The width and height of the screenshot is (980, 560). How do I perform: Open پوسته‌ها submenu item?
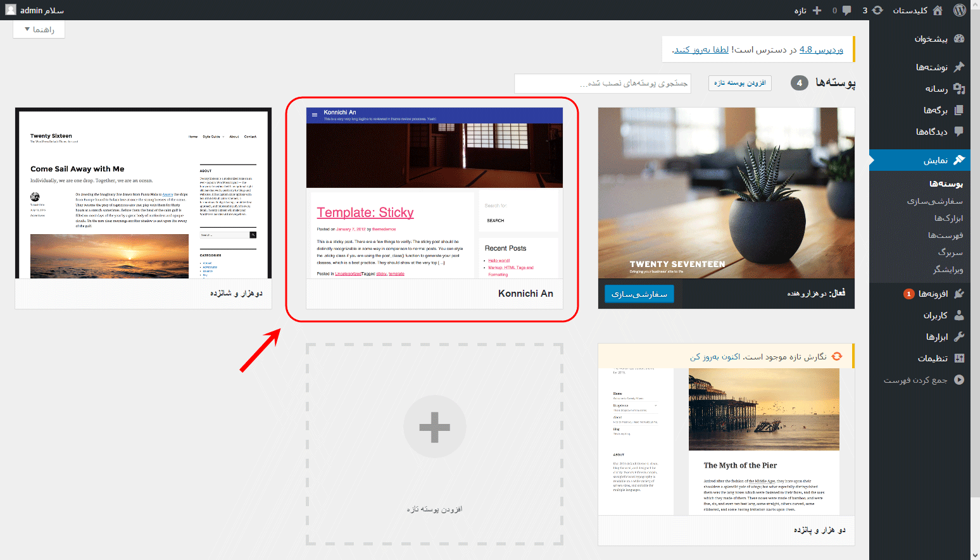pyautogui.click(x=946, y=184)
